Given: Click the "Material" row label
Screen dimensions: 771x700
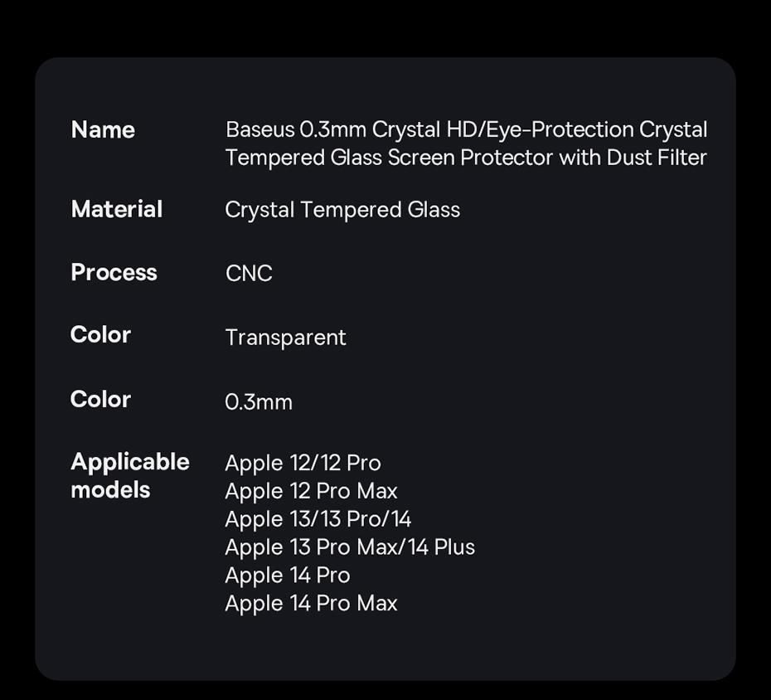Looking at the screenshot, I should point(117,209).
